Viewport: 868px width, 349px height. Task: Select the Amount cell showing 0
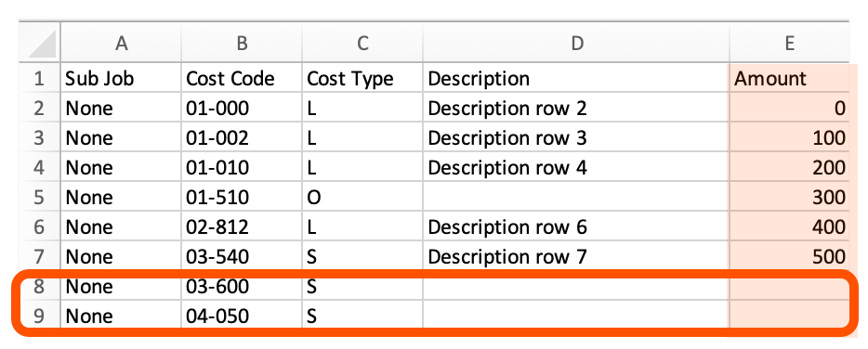789,108
